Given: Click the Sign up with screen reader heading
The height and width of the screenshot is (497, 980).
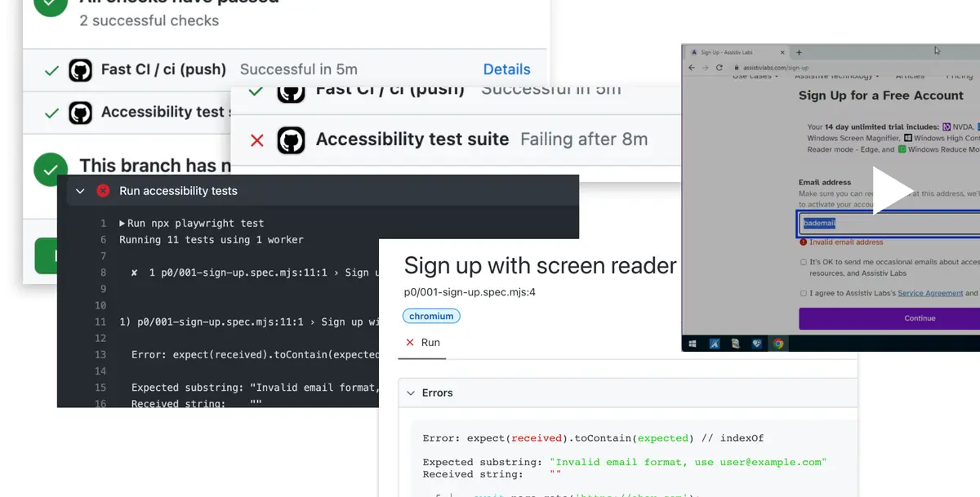Looking at the screenshot, I should (541, 265).
